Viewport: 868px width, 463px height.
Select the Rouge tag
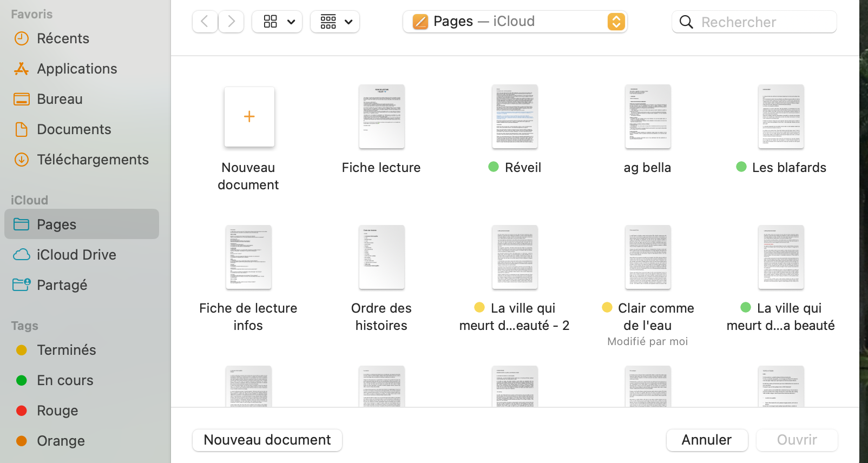(x=57, y=411)
